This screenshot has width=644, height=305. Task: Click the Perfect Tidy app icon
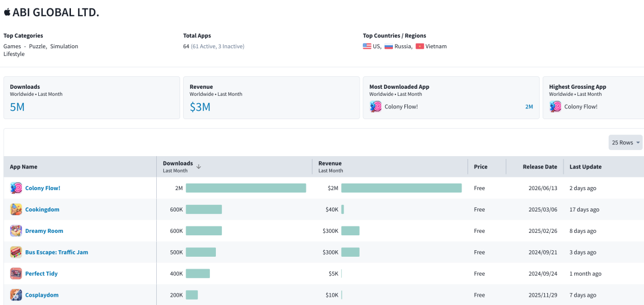[x=16, y=273]
